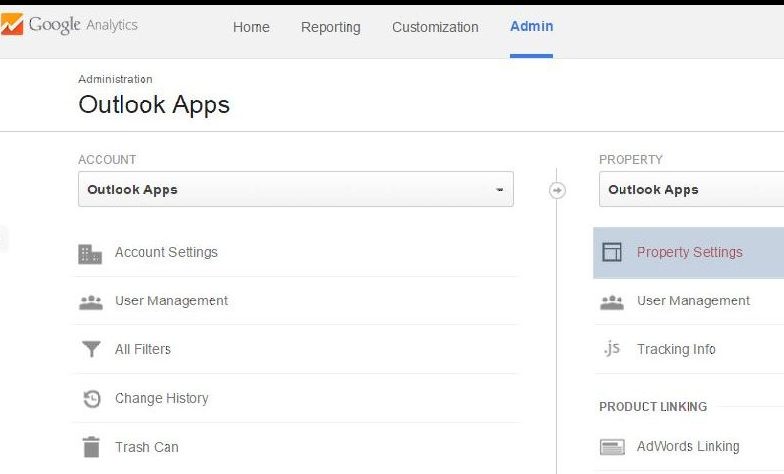This screenshot has width=784, height=474.
Task: Open the AdWords Linking link
Action: [688, 446]
